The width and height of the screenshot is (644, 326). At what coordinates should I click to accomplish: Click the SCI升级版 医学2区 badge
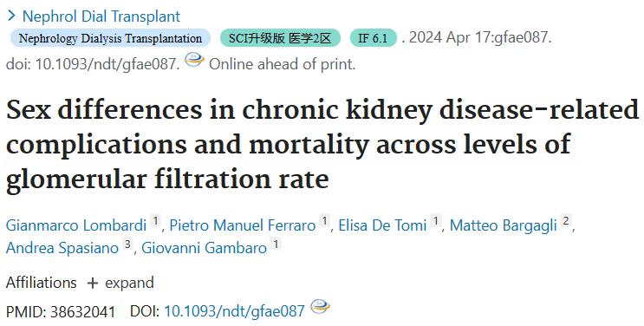tap(280, 38)
